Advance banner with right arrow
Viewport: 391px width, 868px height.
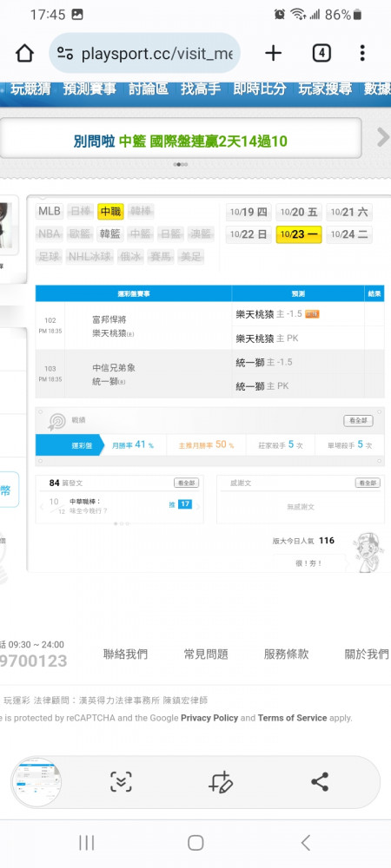tap(382, 137)
